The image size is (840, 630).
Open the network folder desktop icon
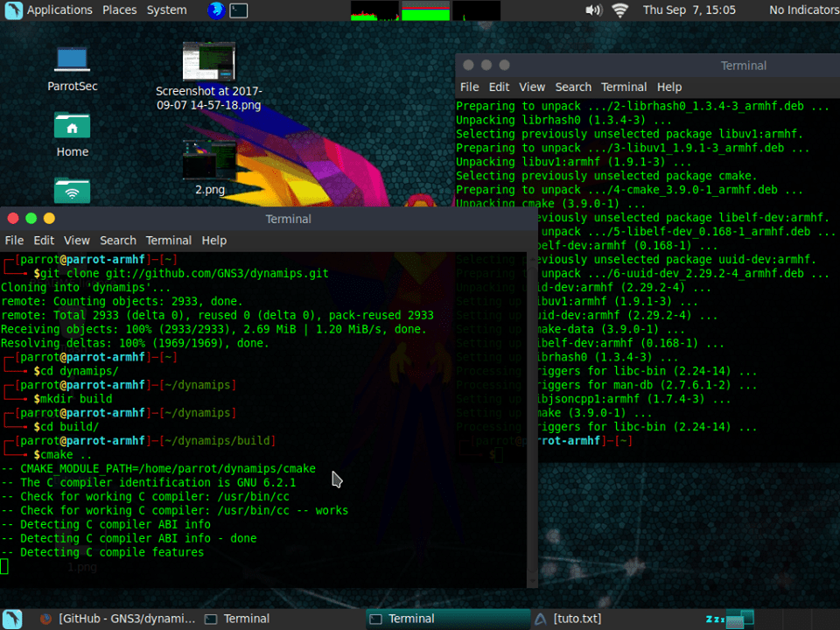pyautogui.click(x=73, y=190)
